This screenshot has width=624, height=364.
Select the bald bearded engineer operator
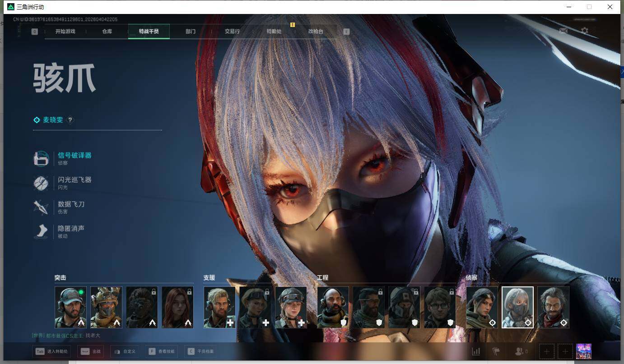(333, 307)
